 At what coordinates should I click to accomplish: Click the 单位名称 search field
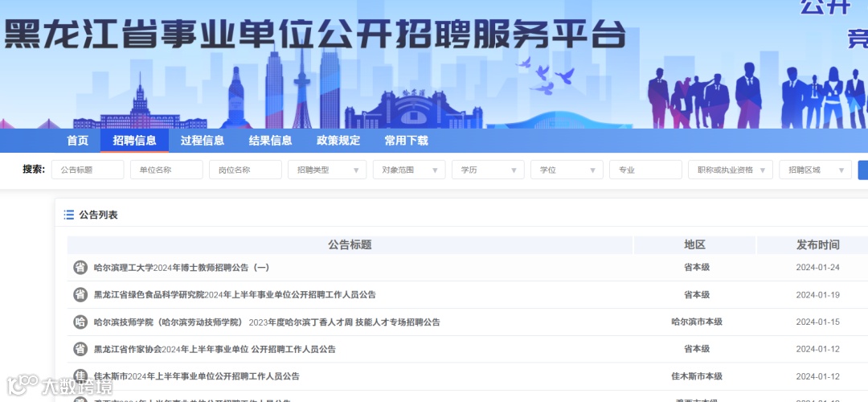(x=166, y=170)
